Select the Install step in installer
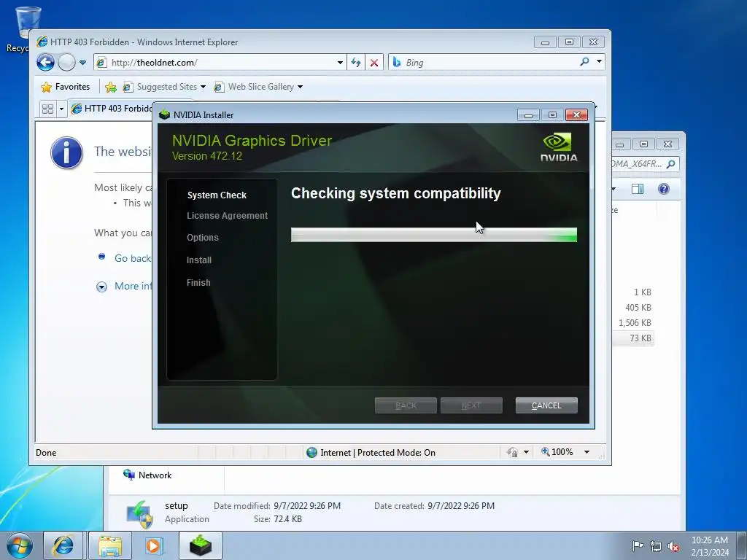The height and width of the screenshot is (560, 747). tap(199, 260)
